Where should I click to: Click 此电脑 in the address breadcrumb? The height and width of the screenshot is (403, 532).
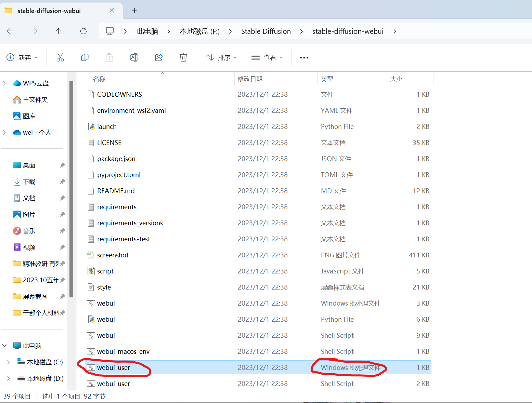click(x=148, y=31)
